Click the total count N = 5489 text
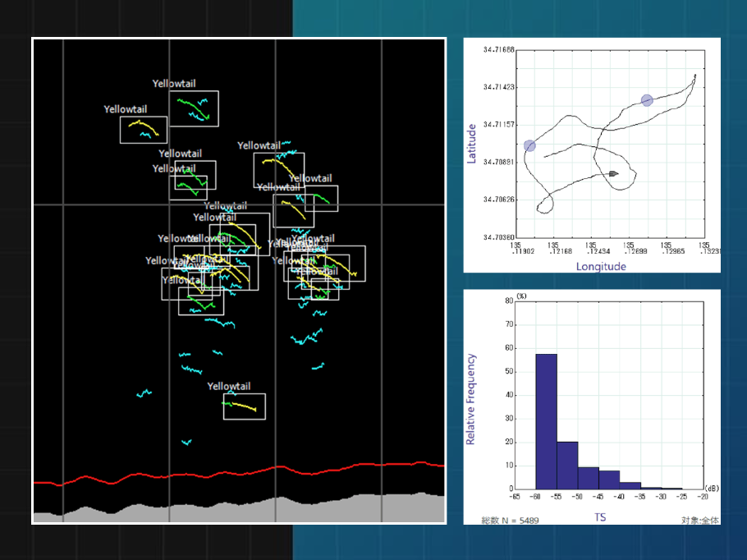Screen dimensions: 747x560 (x=509, y=519)
